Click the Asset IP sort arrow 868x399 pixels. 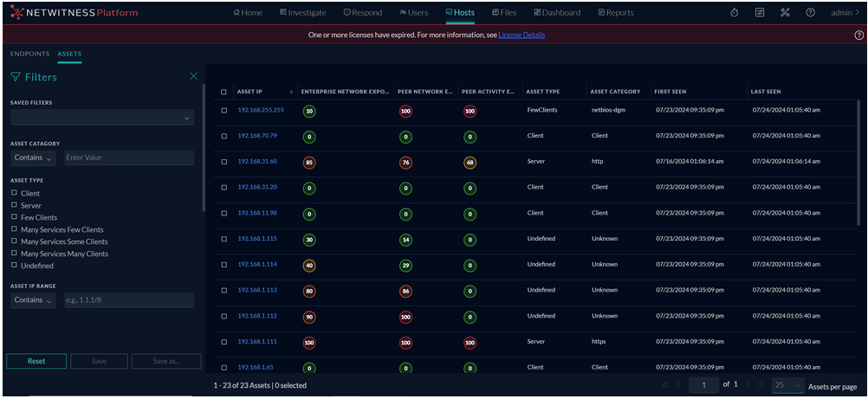click(291, 92)
